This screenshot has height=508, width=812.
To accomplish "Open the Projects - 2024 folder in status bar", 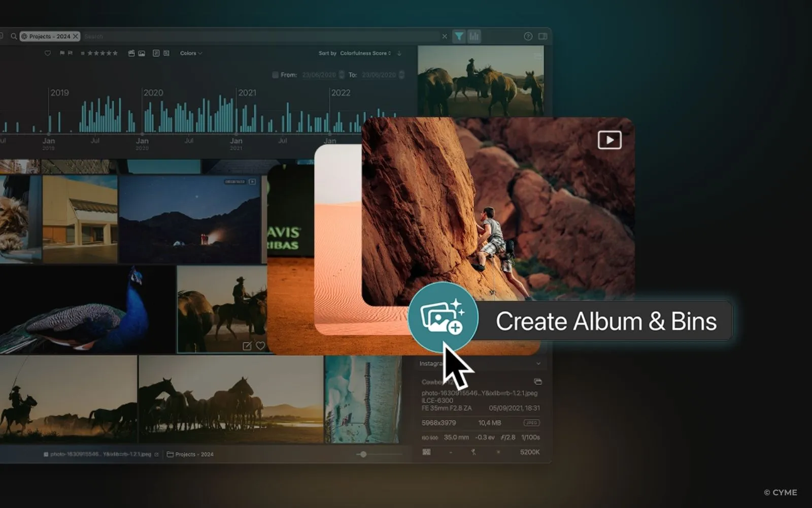I will [190, 454].
